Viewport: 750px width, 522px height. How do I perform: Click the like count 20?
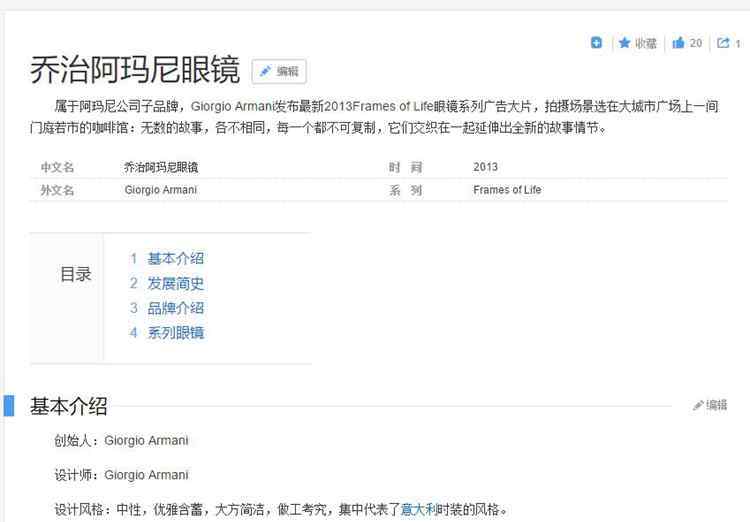(x=696, y=43)
